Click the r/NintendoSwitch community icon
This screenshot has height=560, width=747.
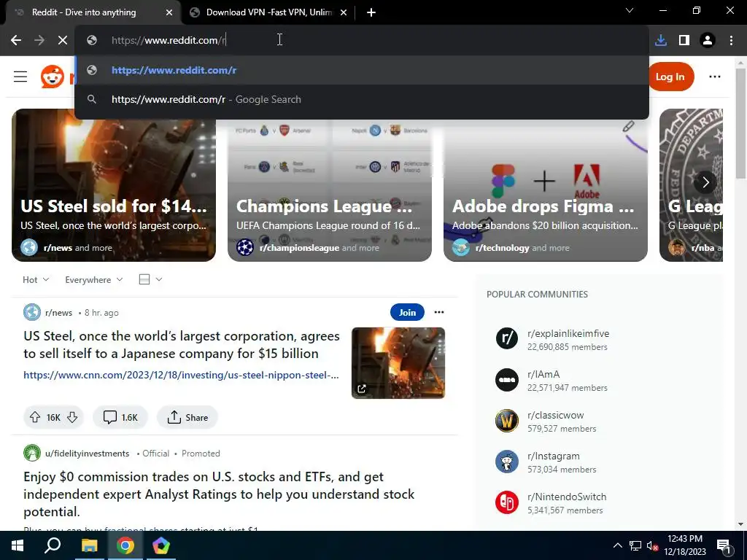point(506,502)
